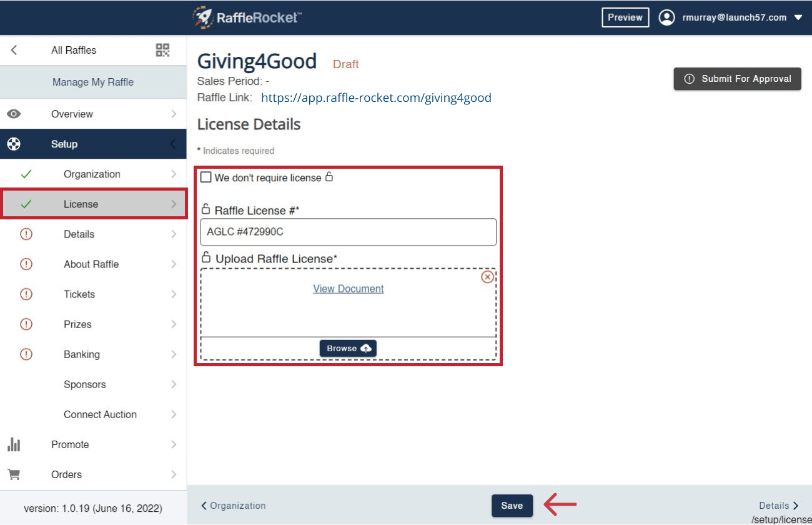Go to All Raffles
Image resolution: width=812 pixels, height=525 pixels.
74,50
